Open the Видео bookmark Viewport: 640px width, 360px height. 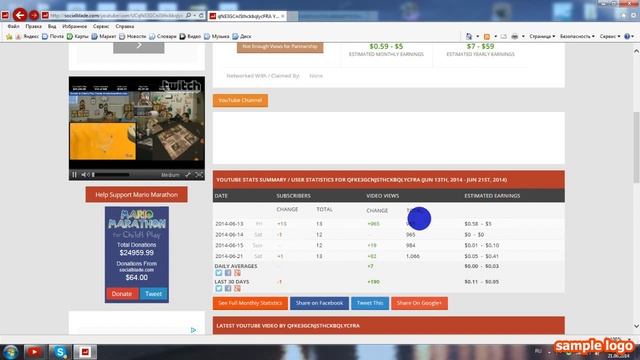pos(190,36)
